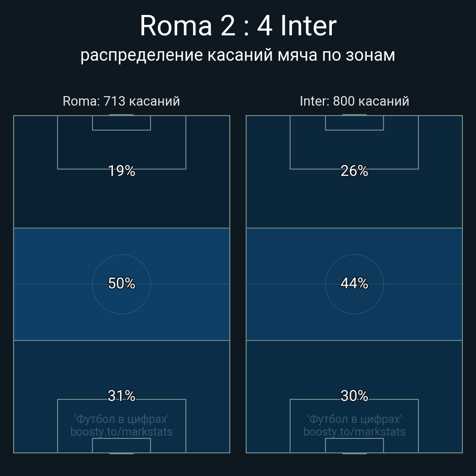Click the center circle on Roma pitch
476x476 pixels.
(x=121, y=284)
